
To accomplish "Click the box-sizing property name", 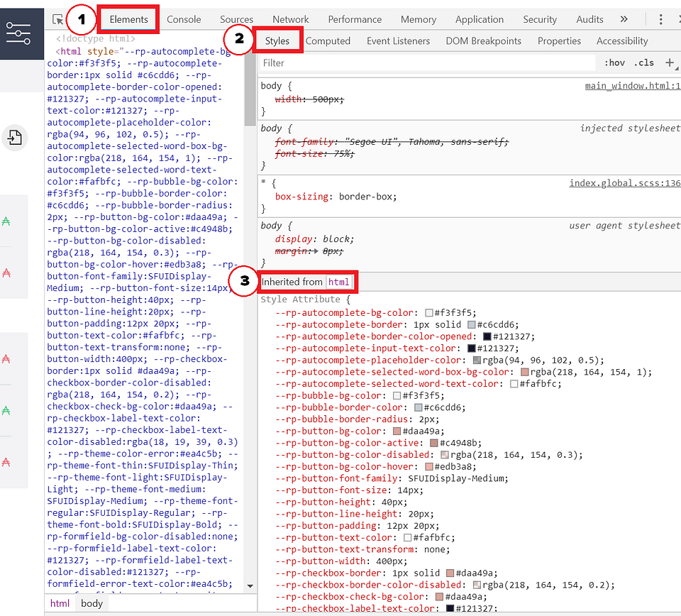I will [x=301, y=197].
